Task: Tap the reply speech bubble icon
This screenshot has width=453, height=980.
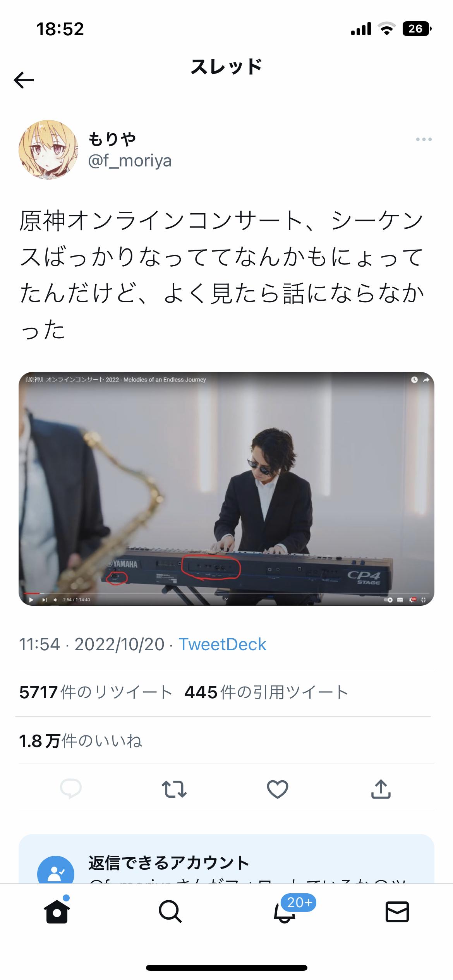Action: [71, 788]
